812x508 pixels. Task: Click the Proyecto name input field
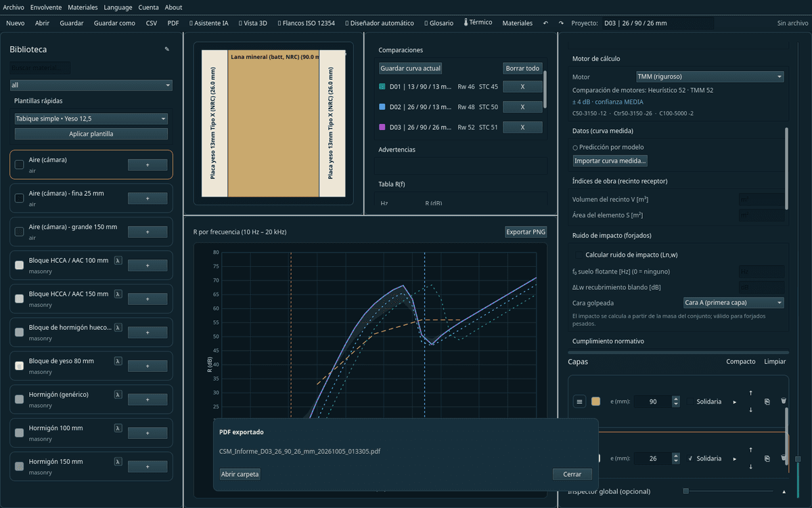pos(658,23)
